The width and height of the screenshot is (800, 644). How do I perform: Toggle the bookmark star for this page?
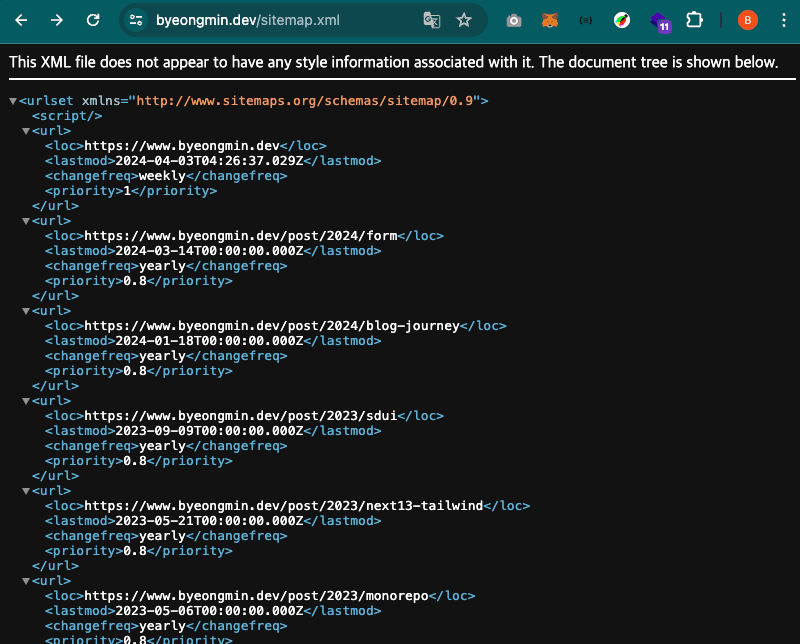coord(463,20)
